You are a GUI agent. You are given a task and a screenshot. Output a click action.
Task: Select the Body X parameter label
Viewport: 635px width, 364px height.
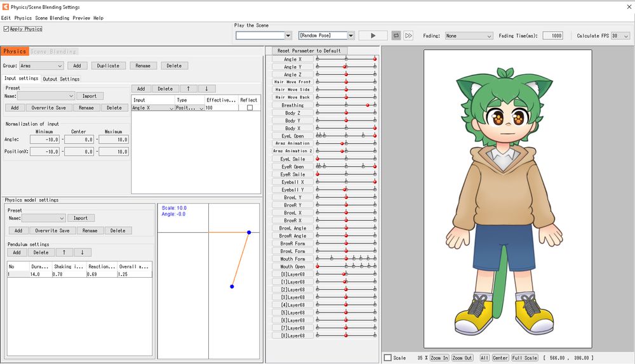pyautogui.click(x=293, y=128)
